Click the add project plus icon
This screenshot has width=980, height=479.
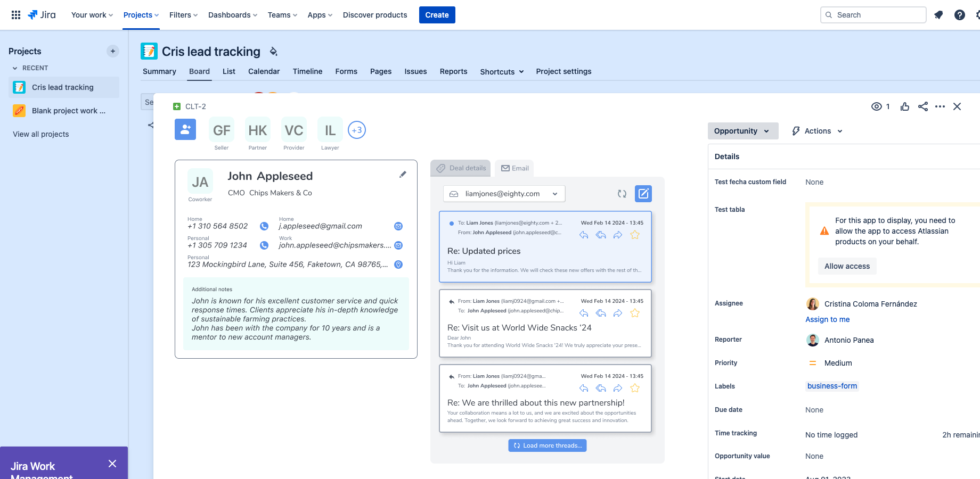pyautogui.click(x=112, y=51)
